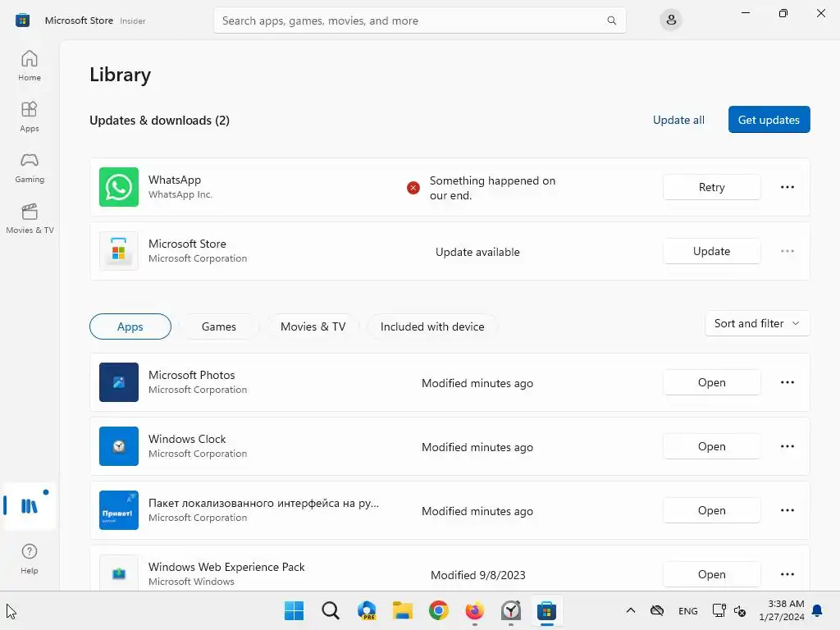840x630 pixels.
Task: Open the Windows Start menu
Action: pyautogui.click(x=294, y=610)
